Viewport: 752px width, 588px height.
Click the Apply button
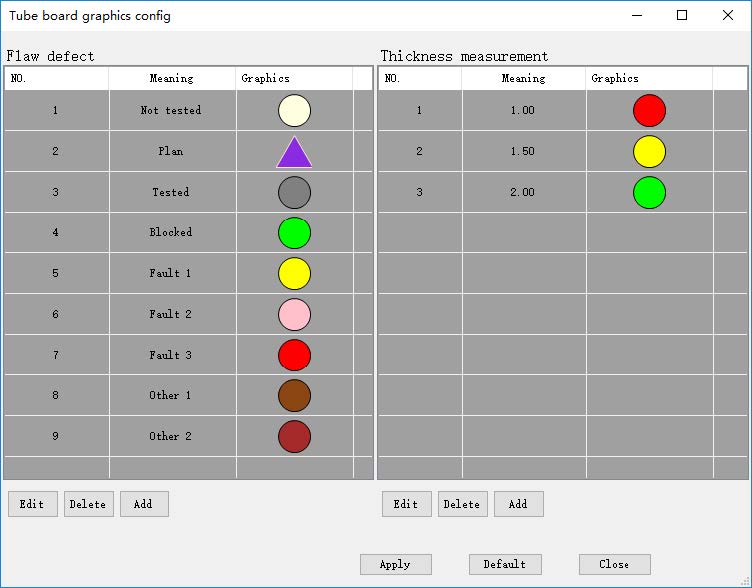click(x=395, y=564)
